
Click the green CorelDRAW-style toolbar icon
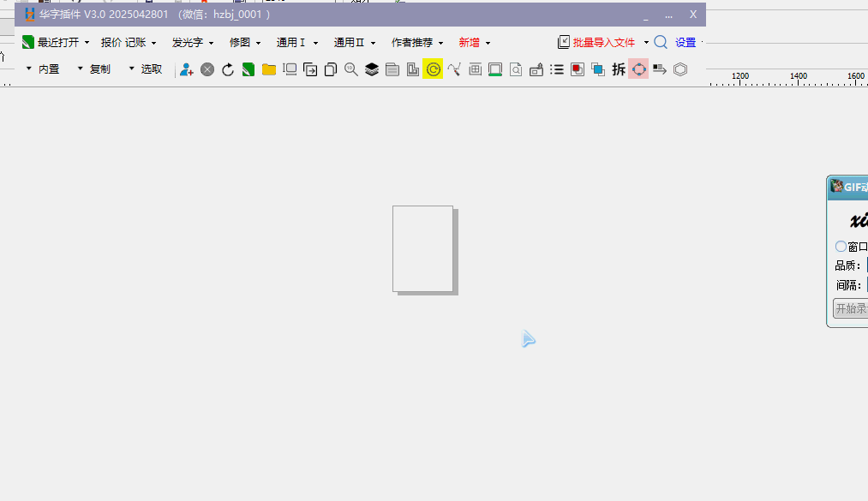(248, 69)
